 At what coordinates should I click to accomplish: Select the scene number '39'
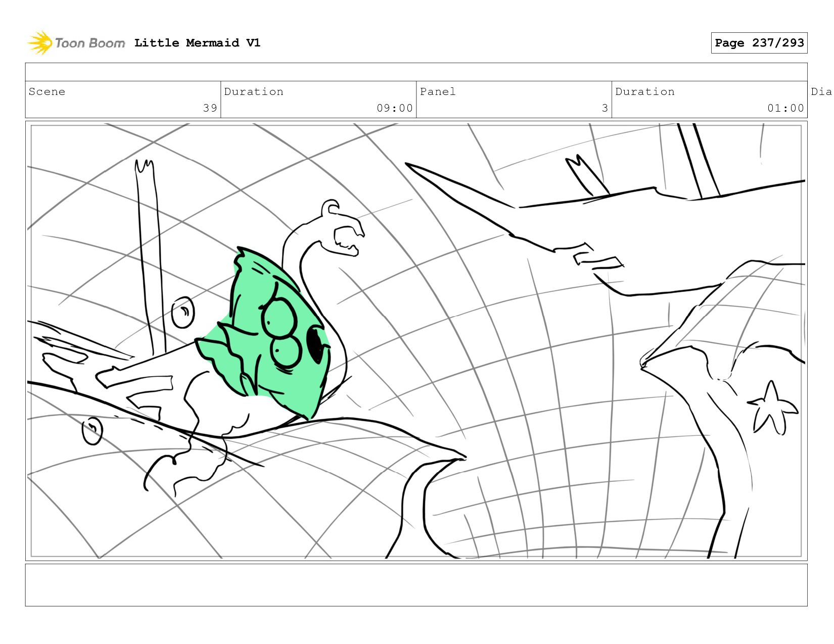click(210, 108)
